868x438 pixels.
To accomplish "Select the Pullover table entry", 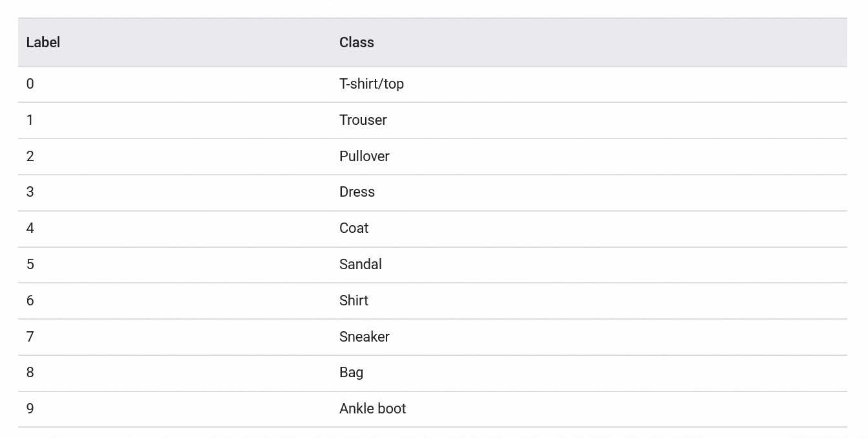I will tap(365, 157).
